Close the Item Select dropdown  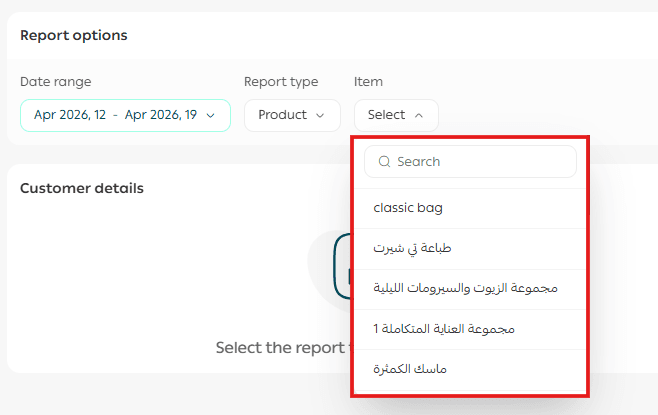pyautogui.click(x=395, y=115)
